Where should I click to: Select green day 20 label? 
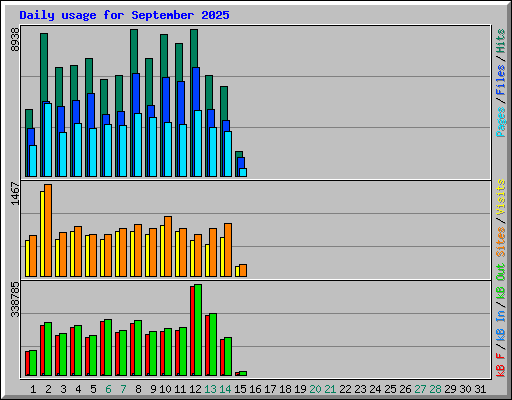coord(315,389)
